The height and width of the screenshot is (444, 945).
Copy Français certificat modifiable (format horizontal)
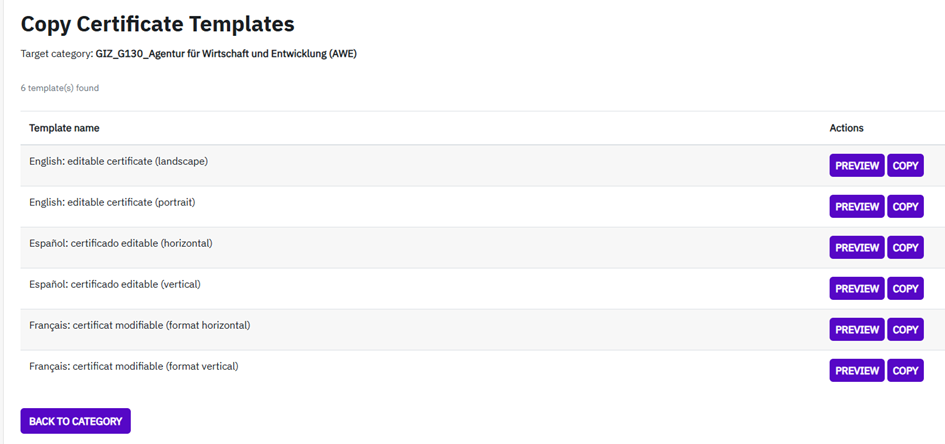tap(905, 330)
